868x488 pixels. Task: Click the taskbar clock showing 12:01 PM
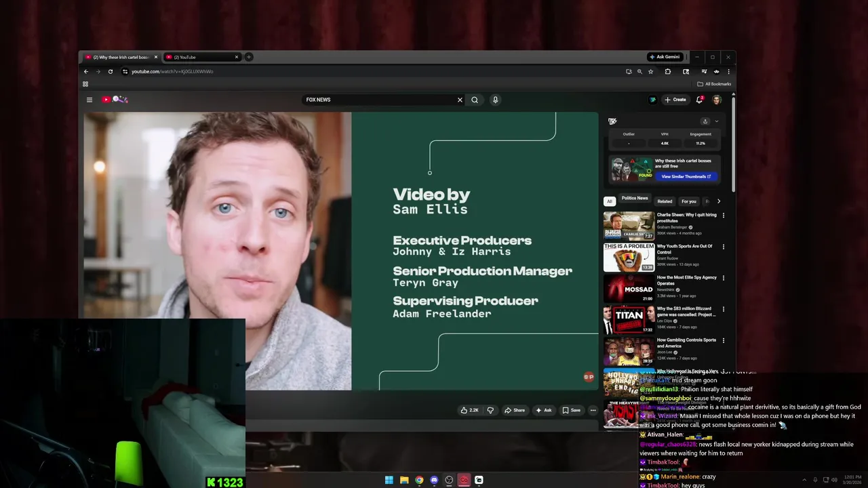point(853,480)
